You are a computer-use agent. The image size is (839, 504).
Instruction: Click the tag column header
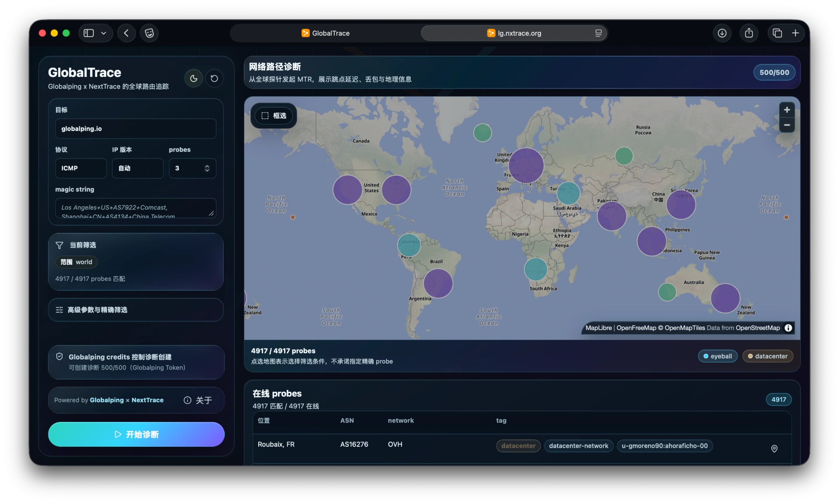501,421
